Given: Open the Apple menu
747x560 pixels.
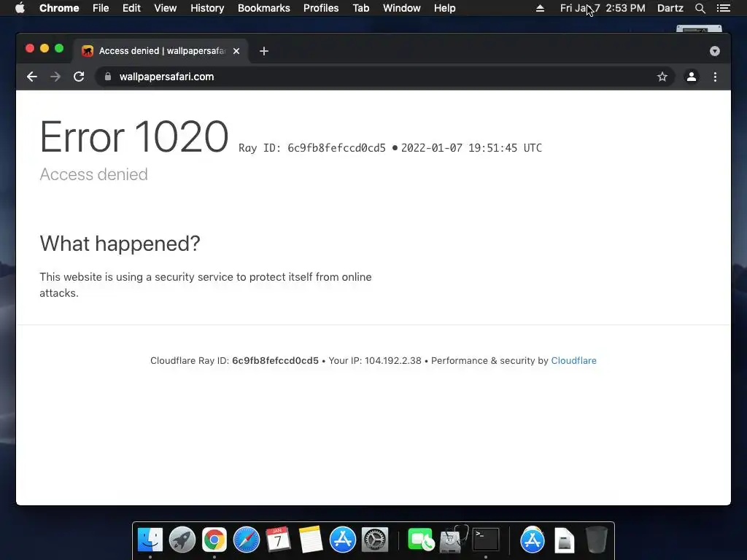Looking at the screenshot, I should pos(20,8).
